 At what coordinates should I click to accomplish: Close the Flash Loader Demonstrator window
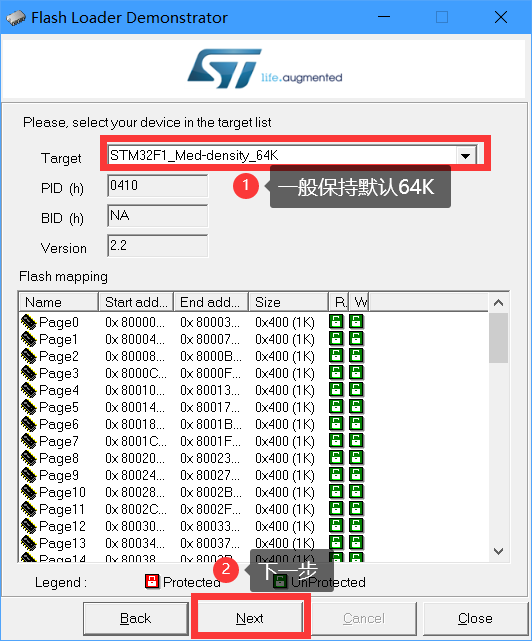[501, 18]
